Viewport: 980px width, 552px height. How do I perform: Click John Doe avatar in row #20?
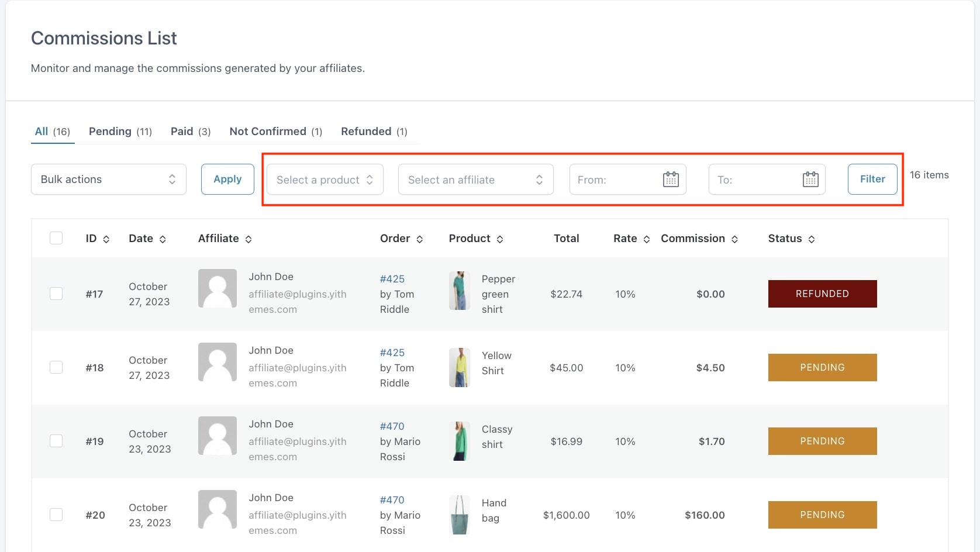tap(218, 509)
